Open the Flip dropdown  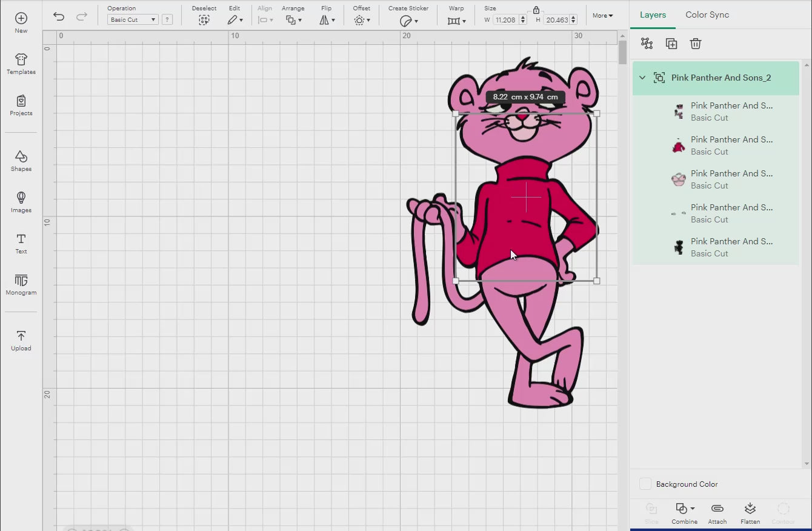point(327,20)
